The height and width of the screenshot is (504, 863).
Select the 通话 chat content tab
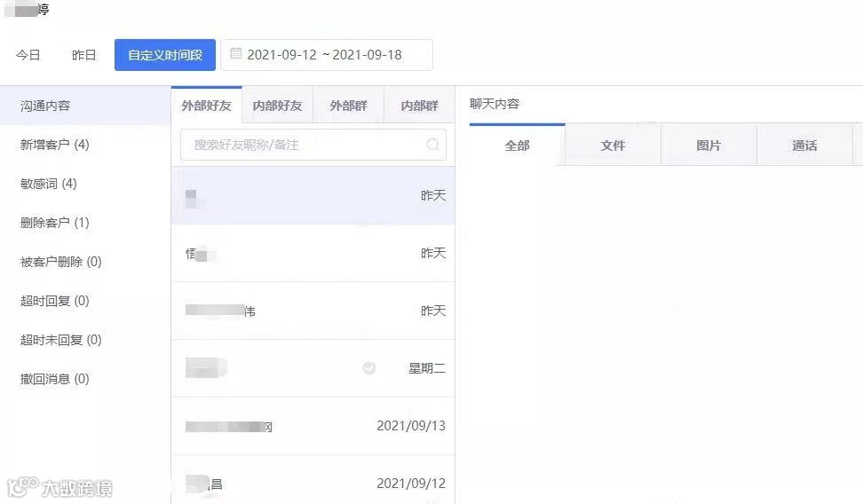804,146
